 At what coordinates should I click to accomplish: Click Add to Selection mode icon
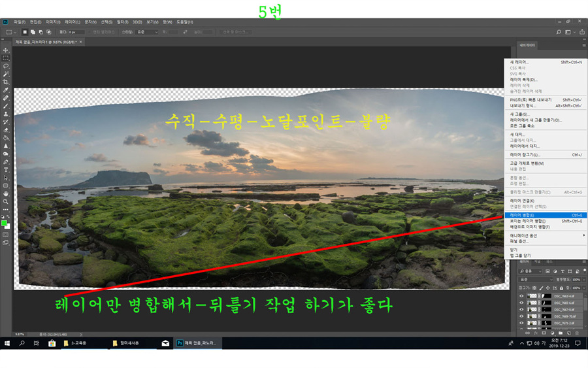pos(33,32)
